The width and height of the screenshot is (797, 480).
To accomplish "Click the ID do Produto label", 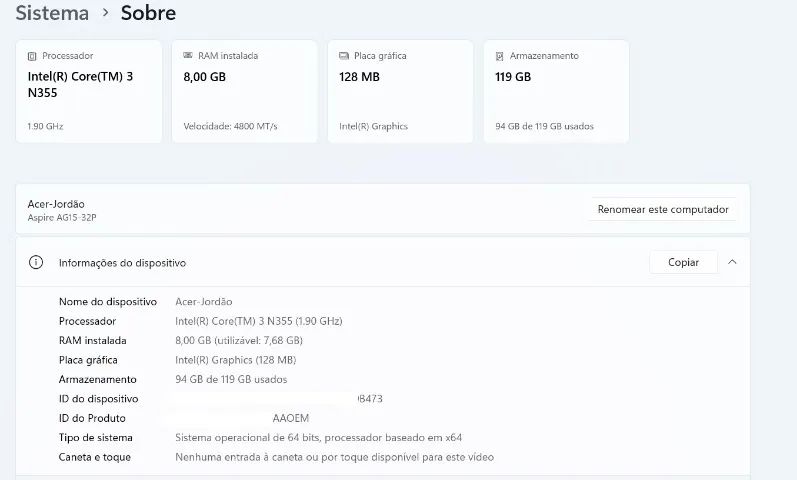I will pyautogui.click(x=92, y=418).
